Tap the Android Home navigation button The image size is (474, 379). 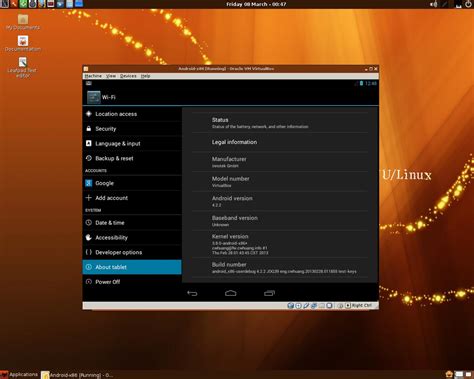[231, 293]
